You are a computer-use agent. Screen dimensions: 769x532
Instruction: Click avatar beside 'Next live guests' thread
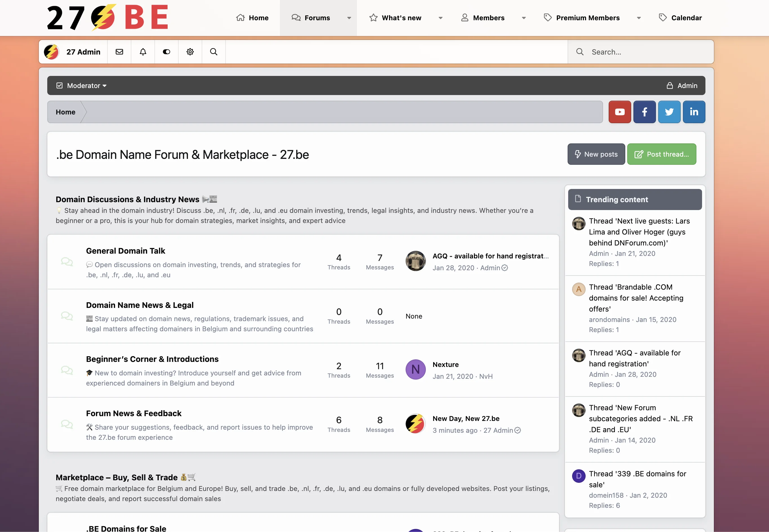tap(579, 223)
